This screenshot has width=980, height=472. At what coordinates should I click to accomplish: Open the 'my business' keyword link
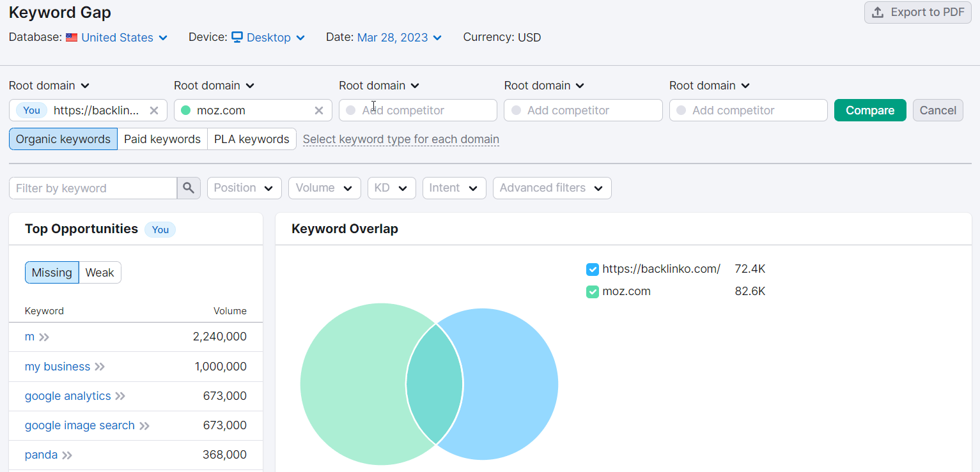(x=58, y=367)
